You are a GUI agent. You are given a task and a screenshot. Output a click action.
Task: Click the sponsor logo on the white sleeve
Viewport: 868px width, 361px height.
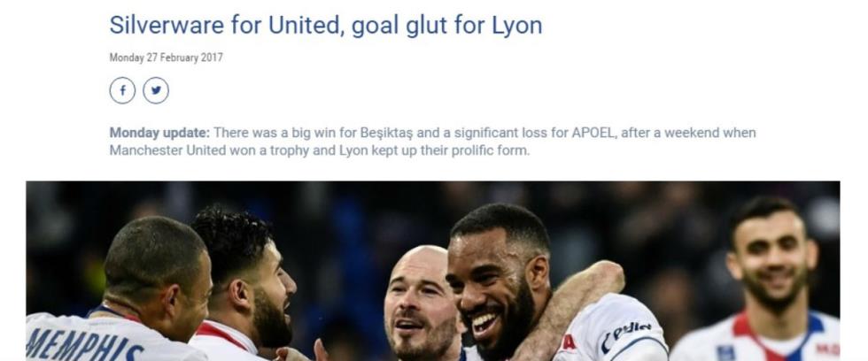pos(625,333)
